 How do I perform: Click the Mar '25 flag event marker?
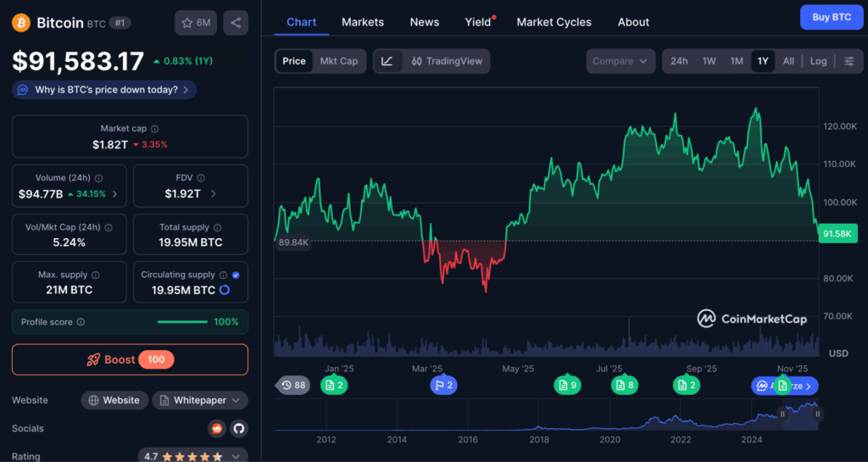tap(444, 386)
